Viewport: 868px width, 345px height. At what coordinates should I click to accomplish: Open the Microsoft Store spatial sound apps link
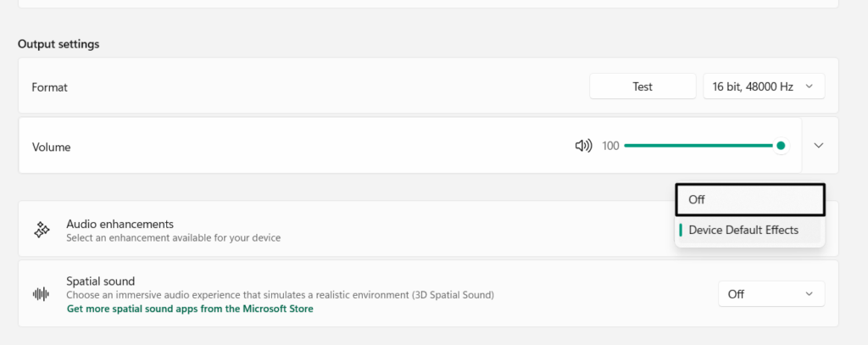(x=190, y=309)
